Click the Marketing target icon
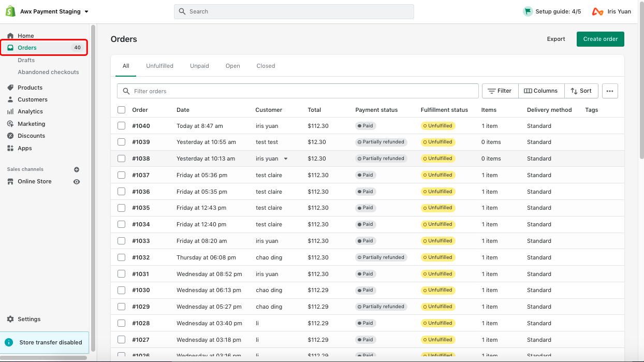Screen dimensions: 644x362 (x=10, y=124)
